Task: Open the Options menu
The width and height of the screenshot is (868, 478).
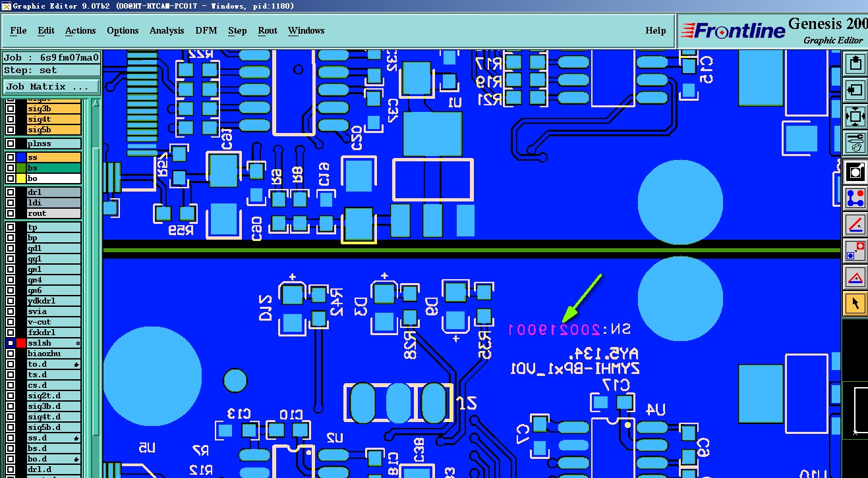Action: point(123,30)
